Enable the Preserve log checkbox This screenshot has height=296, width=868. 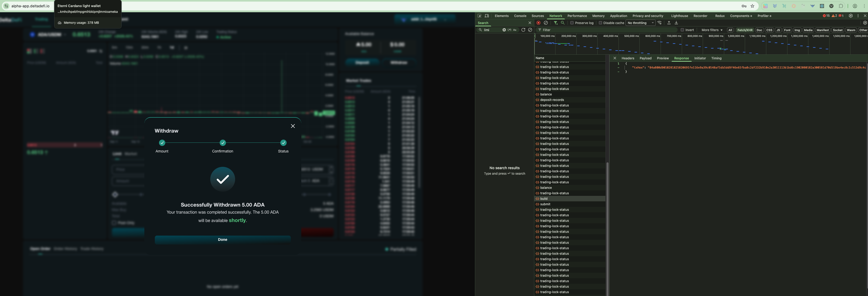[572, 23]
